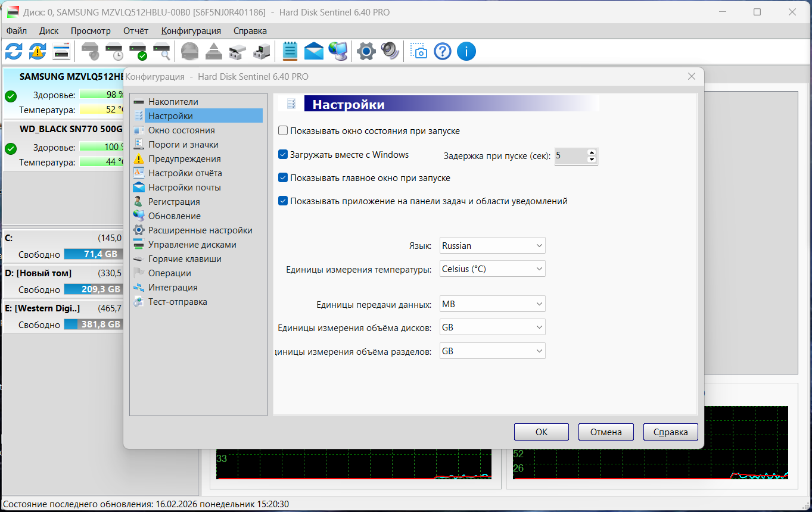Enable 'Показывать окно состояния при запуске' checkbox
Screen dimensions: 812x512
[284, 131]
